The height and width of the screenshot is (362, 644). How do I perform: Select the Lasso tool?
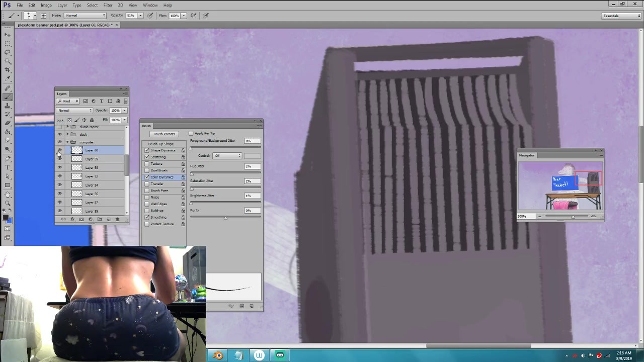click(8, 52)
